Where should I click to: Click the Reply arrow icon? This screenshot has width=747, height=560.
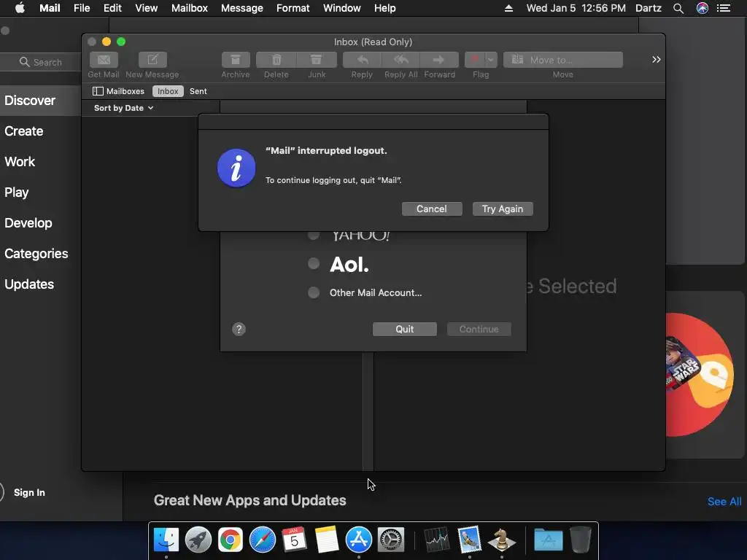pyautogui.click(x=362, y=60)
